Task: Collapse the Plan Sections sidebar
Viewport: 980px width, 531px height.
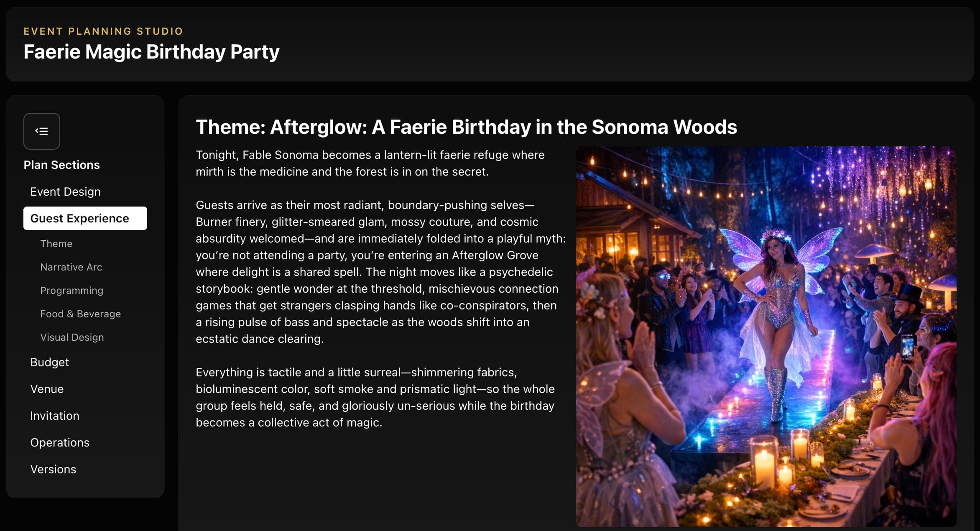Action: (x=41, y=131)
